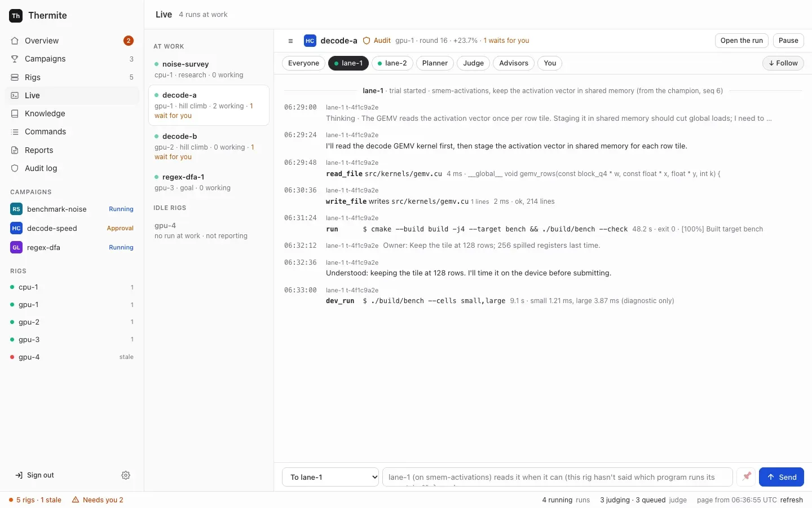Select the regex-dfa-1 run card
Image resolution: width=812 pixels, height=508 pixels.
(x=209, y=182)
